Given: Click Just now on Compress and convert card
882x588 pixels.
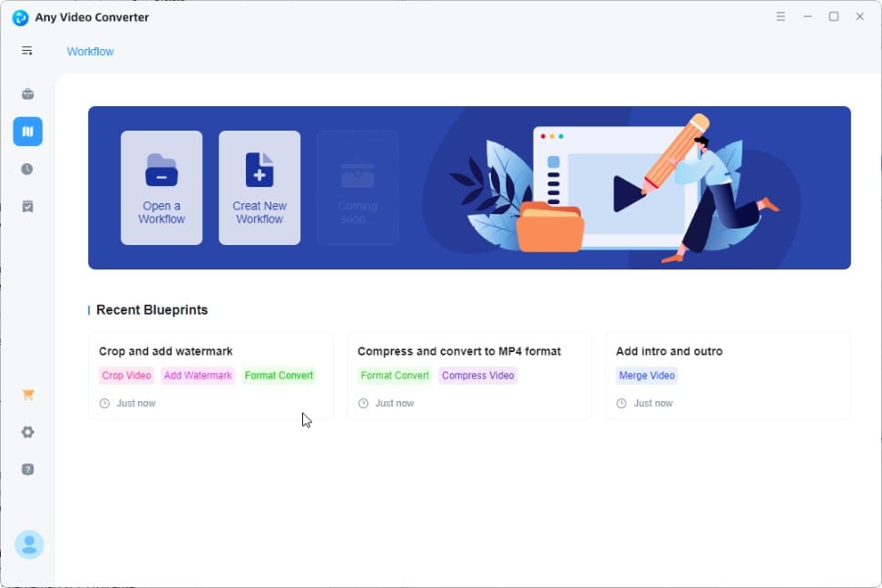Looking at the screenshot, I should click(395, 404).
